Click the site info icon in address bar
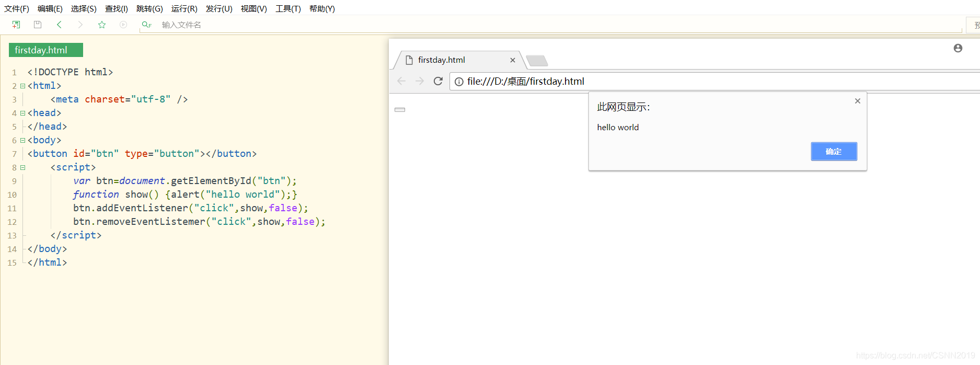 coord(459,82)
